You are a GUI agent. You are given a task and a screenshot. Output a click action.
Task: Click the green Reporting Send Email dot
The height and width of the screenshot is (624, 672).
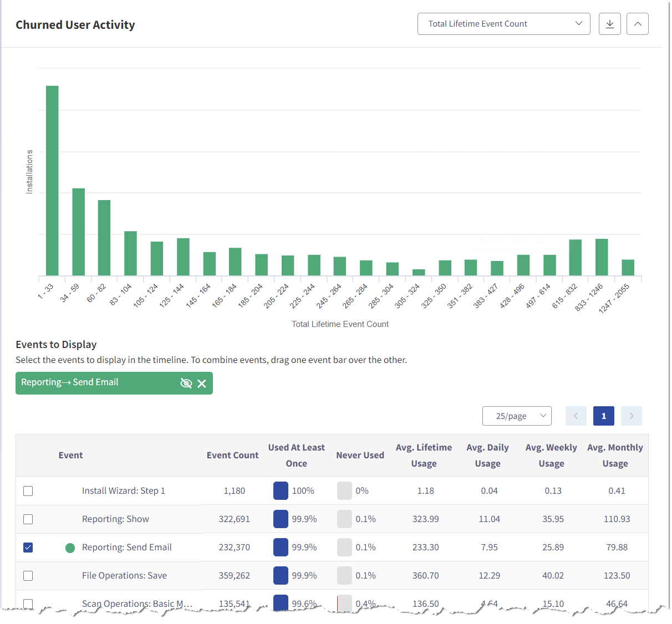(x=70, y=548)
